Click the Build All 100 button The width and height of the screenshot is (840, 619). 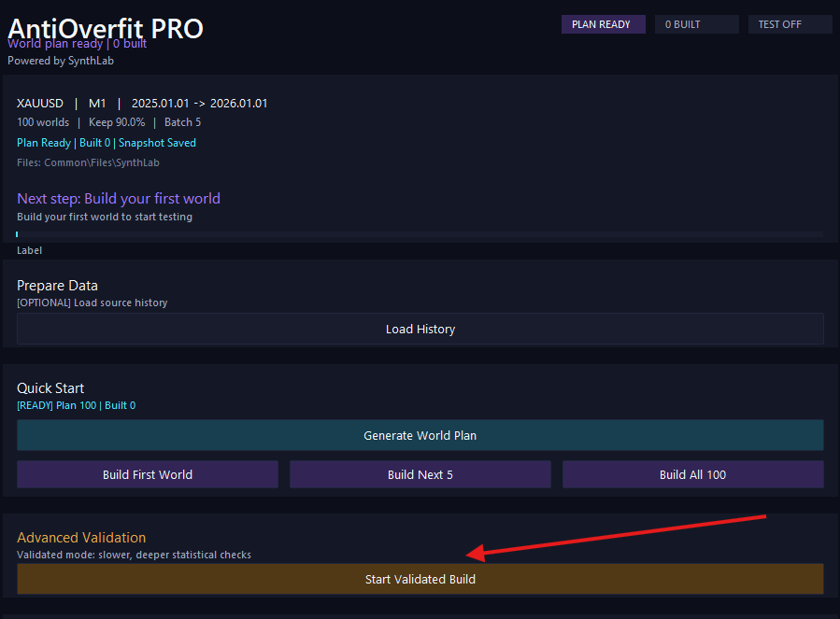click(x=692, y=474)
